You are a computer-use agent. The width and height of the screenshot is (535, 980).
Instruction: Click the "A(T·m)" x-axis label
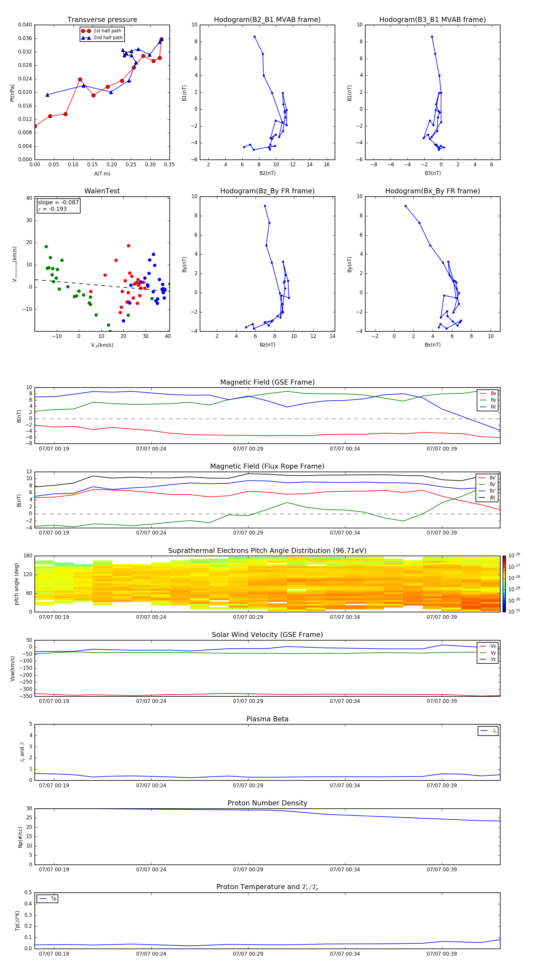click(102, 174)
